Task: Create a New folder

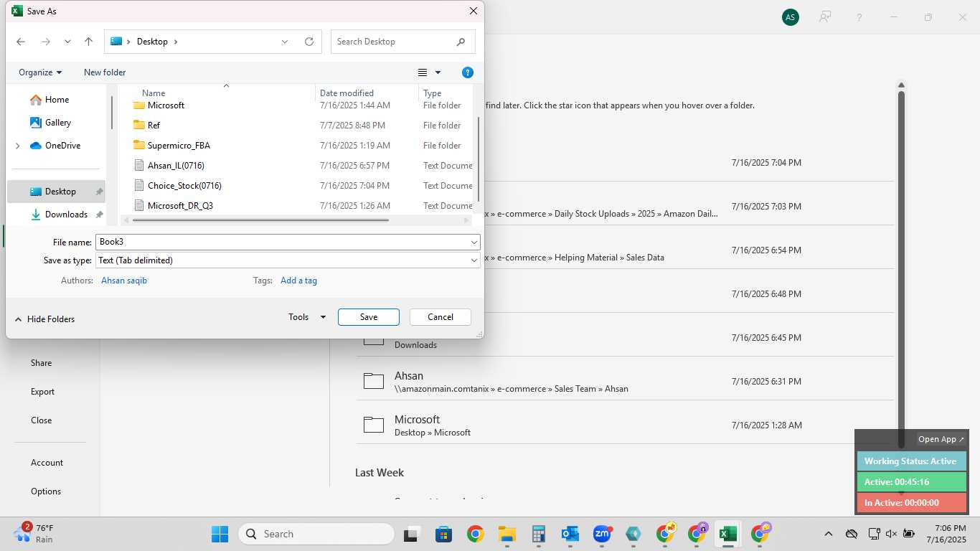Action: pos(105,72)
